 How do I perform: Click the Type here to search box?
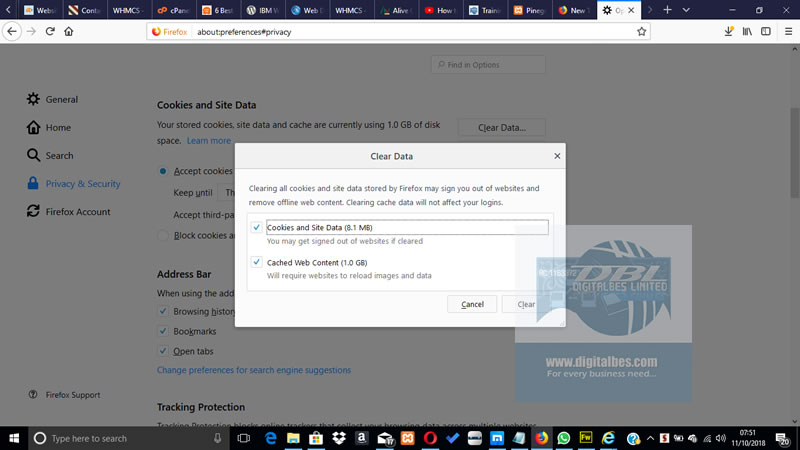pyautogui.click(x=128, y=438)
